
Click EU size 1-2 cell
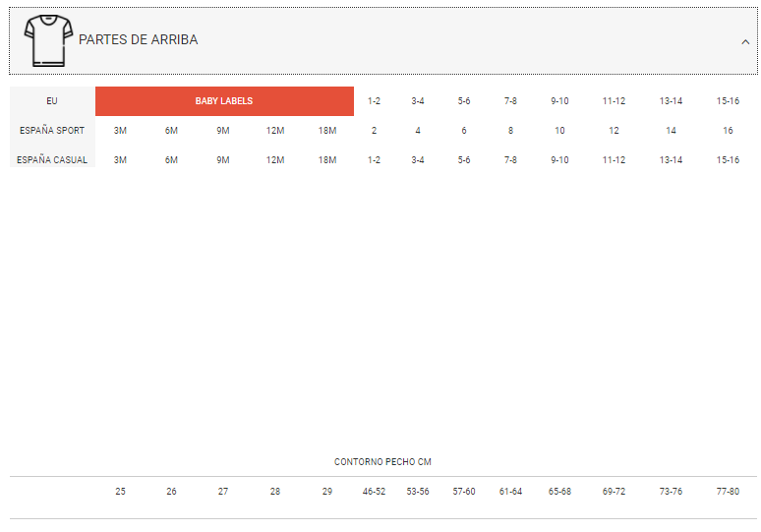(x=374, y=101)
